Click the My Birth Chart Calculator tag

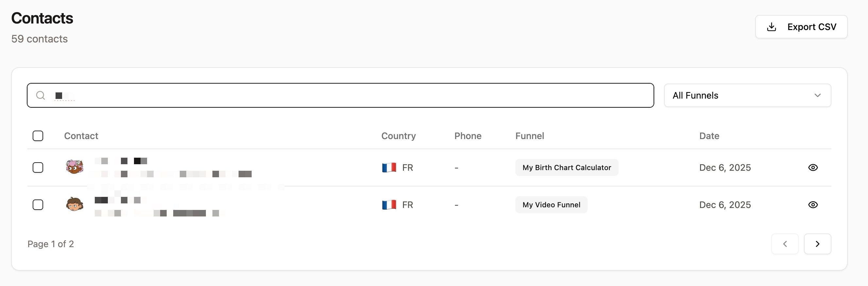point(567,167)
